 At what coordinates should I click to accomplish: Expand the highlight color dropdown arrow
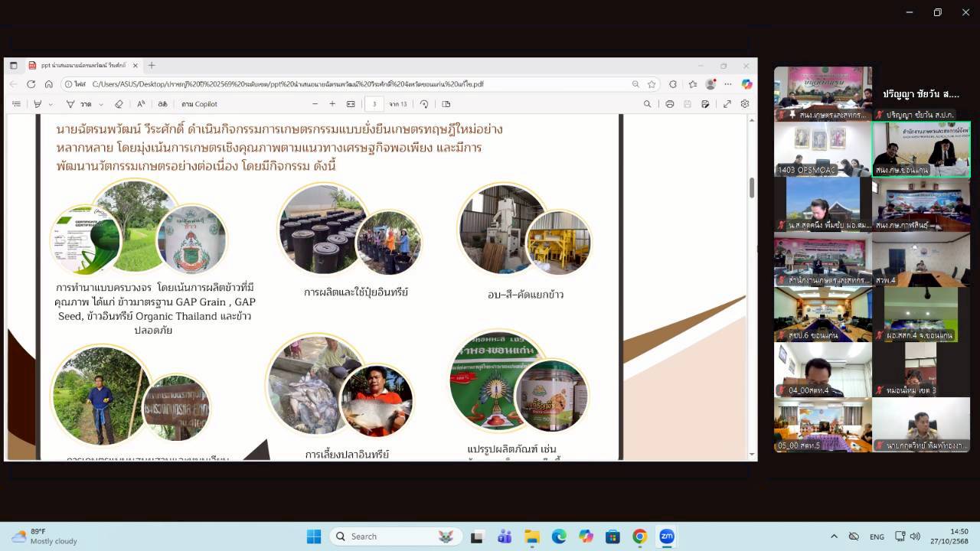click(x=51, y=104)
